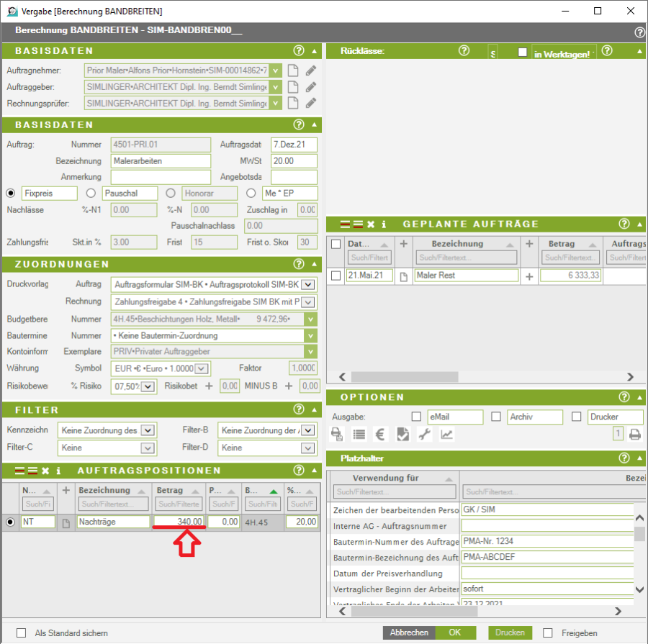Viewport: 648px width, 644px height.
Task: Click the info icon in Auftragspositionen header
Action: pos(59,471)
